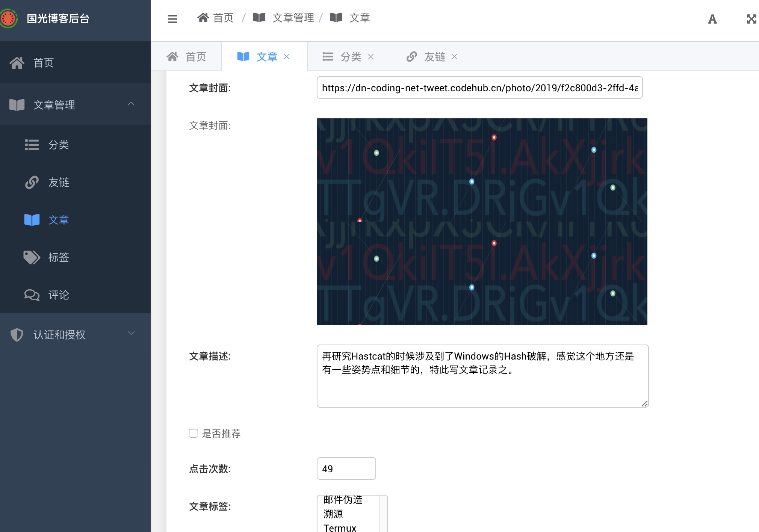Click the hamburger menu collapse icon
Screen dimensions: 759x532
pos(172,19)
